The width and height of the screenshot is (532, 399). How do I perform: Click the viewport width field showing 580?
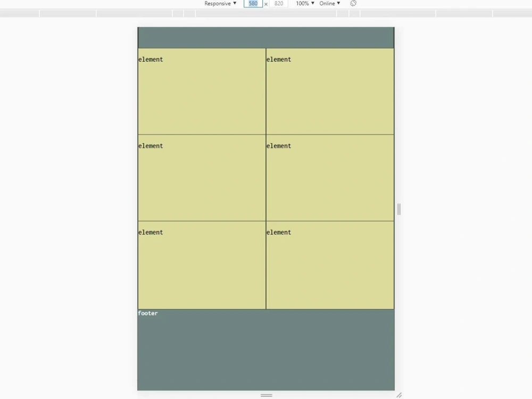click(x=253, y=3)
